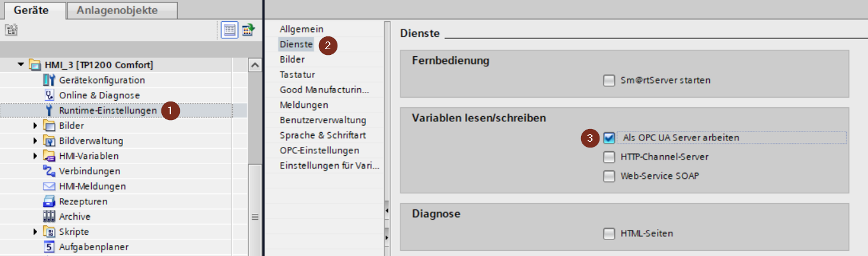
Task: Open Runtime-Einstellungen in the project tree
Action: tap(108, 110)
